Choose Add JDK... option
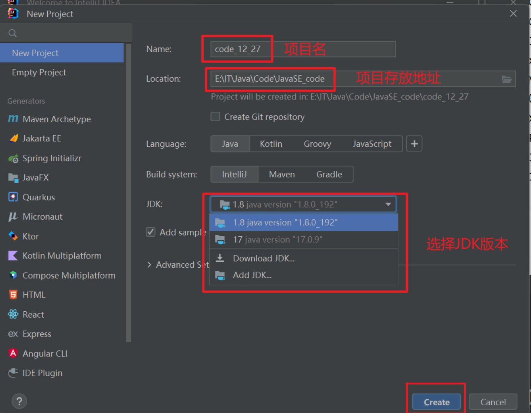Screen dimensions: 532x413 pyautogui.click(x=304, y=275)
